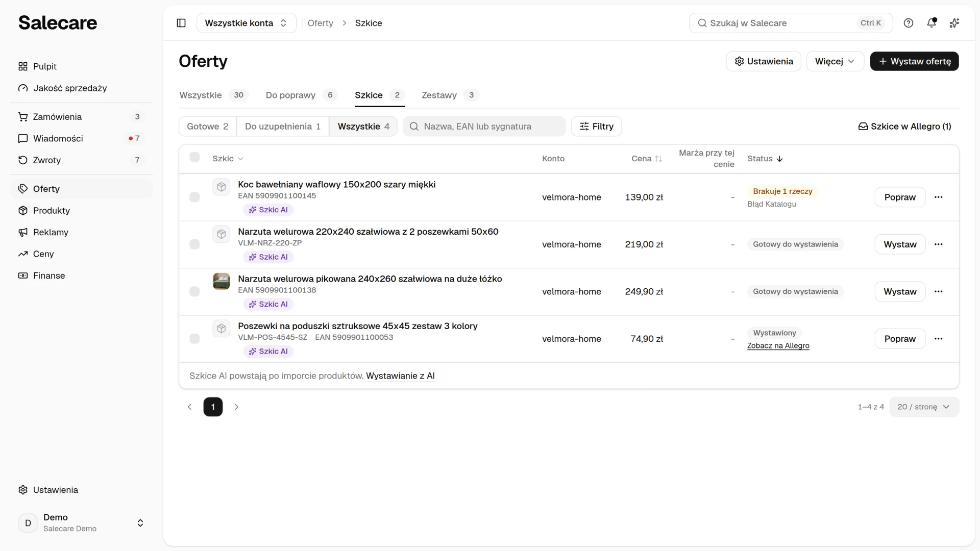
Task: Open Jakość sprzedaży in sidebar
Action: click(x=82, y=88)
